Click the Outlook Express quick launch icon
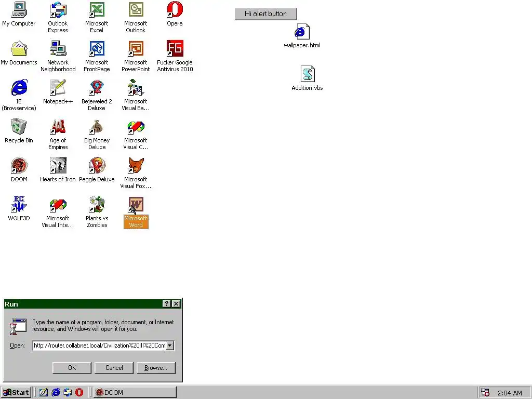 [x=67, y=393]
